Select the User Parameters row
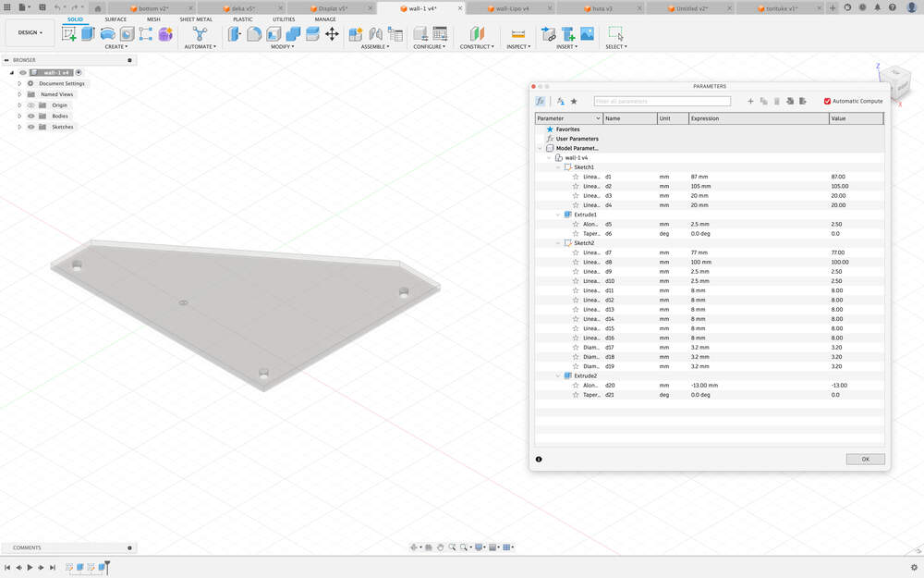This screenshot has height=578, width=924. (x=710, y=139)
